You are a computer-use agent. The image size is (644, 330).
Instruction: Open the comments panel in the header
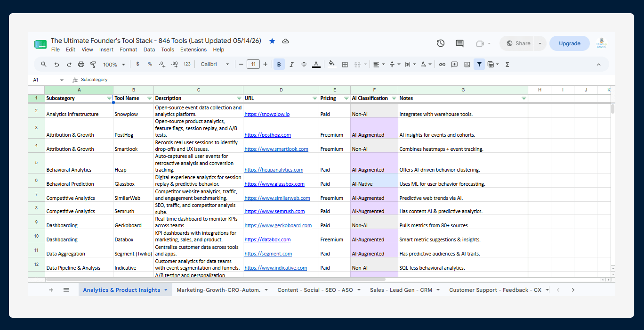459,43
